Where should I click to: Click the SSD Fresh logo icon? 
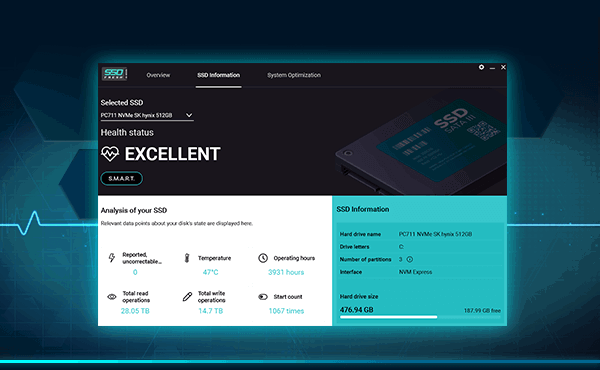(x=114, y=73)
